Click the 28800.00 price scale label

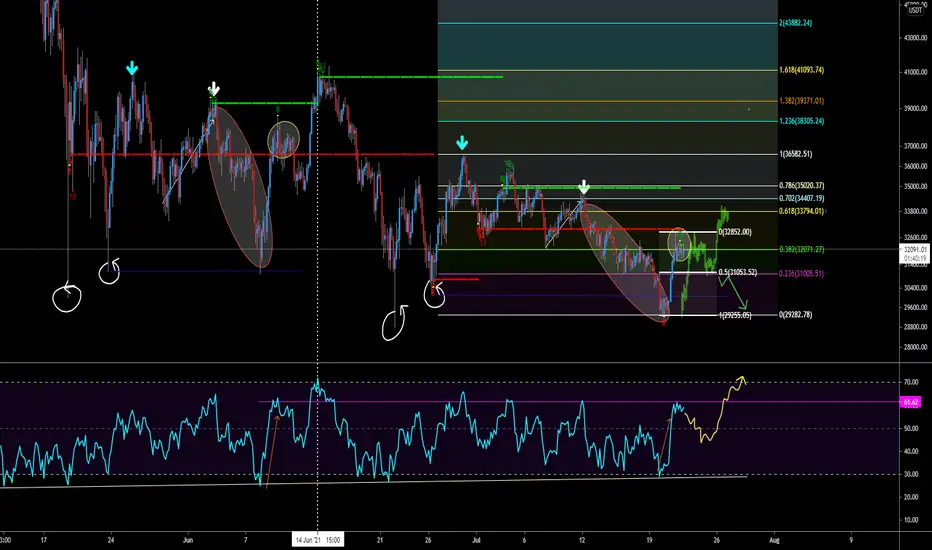(x=915, y=327)
